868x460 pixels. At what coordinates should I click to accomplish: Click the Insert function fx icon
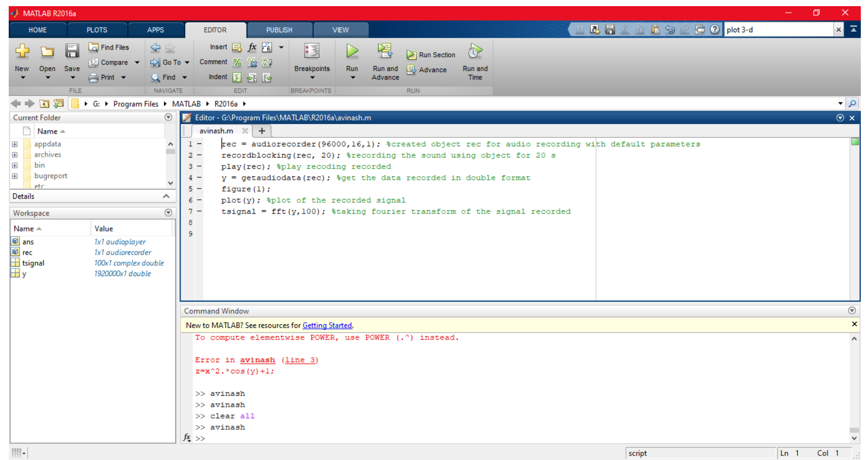(x=252, y=47)
